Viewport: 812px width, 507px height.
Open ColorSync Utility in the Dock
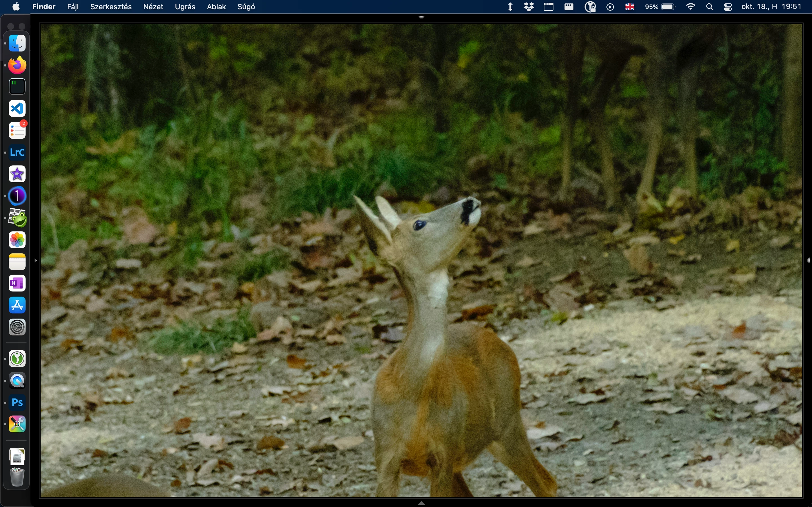[x=17, y=424]
